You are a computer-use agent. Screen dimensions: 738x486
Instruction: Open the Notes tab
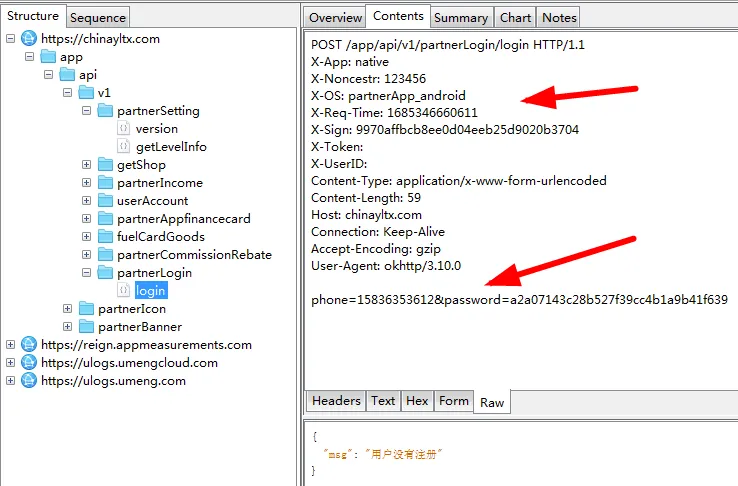click(x=559, y=17)
